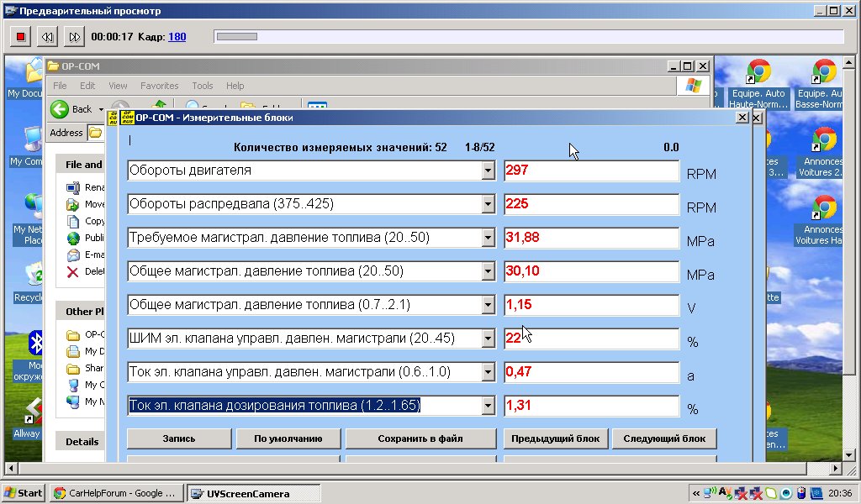Image resolution: width=861 pixels, height=504 pixels.
Task: Click the rewind playback button
Action: click(47, 37)
